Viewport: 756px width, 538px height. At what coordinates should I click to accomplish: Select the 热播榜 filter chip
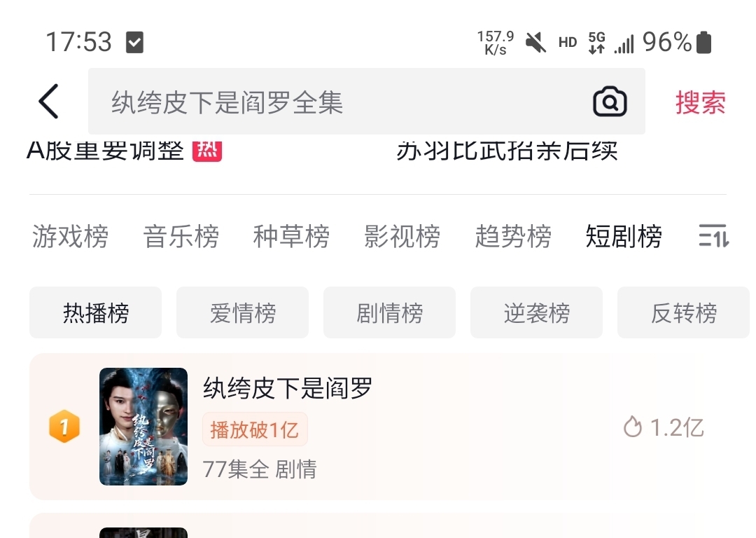pos(95,312)
